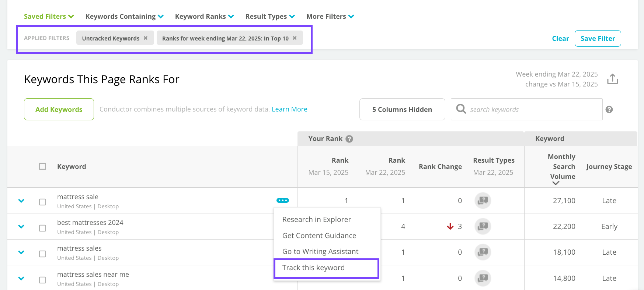This screenshot has height=290, width=644.
Task: Click the Monthly Search Volume sort arrow
Action: click(x=556, y=183)
